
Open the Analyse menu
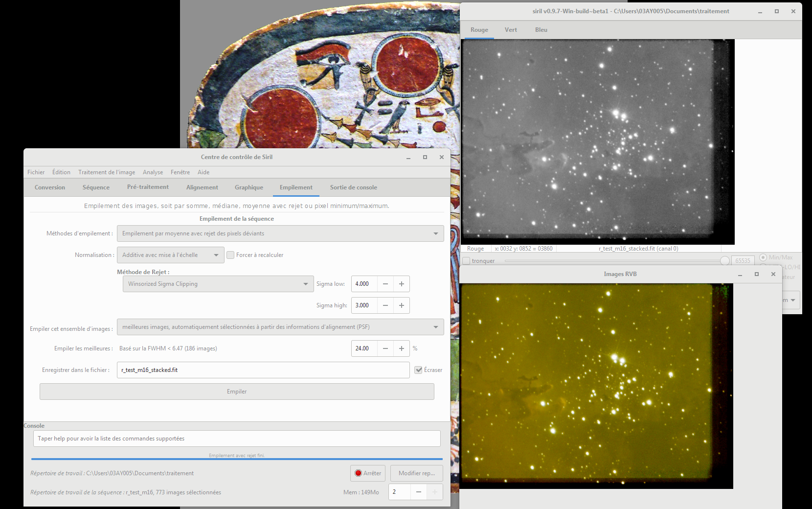point(153,172)
